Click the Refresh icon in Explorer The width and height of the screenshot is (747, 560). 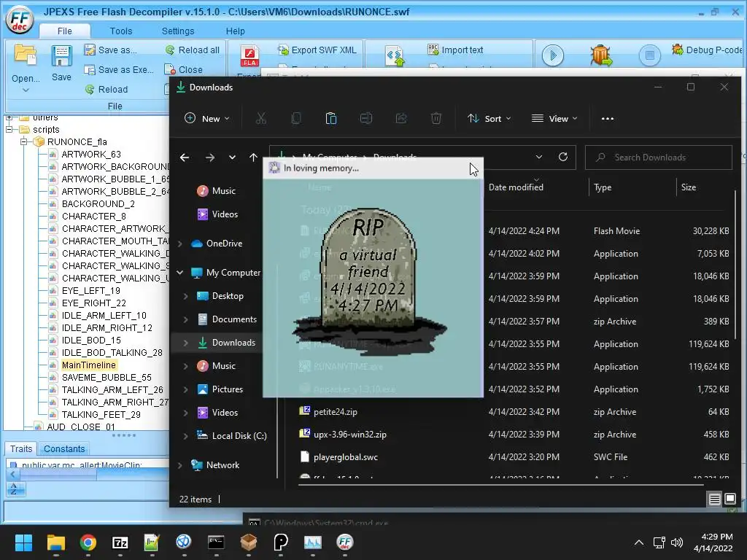(x=563, y=157)
